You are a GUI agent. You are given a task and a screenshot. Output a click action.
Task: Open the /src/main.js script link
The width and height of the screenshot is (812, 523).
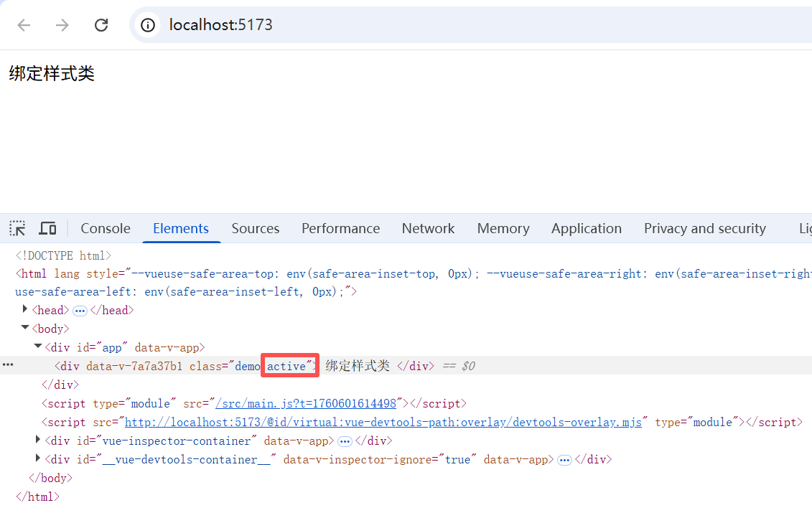tap(306, 403)
